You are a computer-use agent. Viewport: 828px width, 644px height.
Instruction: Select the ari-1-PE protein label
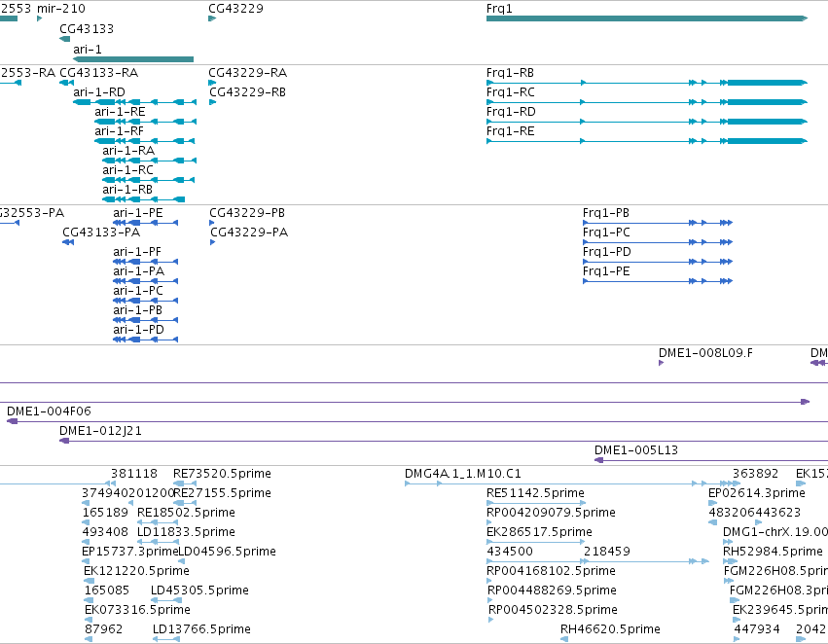(138, 213)
